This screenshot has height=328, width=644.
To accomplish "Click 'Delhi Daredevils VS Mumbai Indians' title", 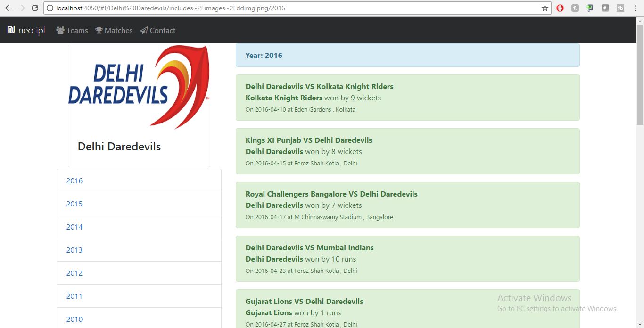I will tap(310, 247).
